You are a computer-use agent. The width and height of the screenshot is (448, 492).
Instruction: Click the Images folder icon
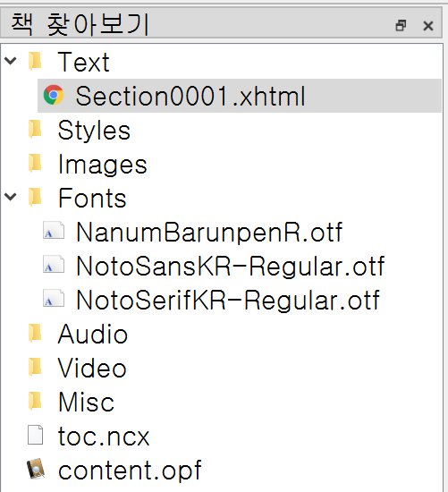(35, 163)
